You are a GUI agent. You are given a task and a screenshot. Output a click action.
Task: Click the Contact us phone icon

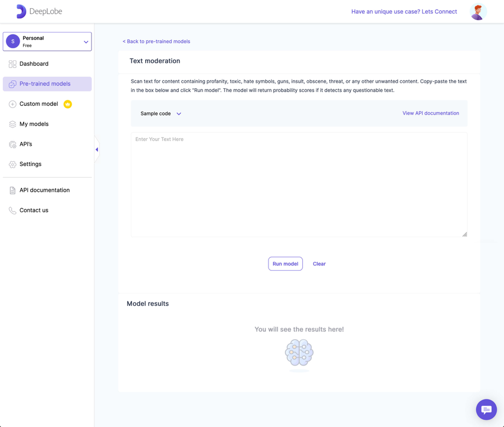pos(12,210)
